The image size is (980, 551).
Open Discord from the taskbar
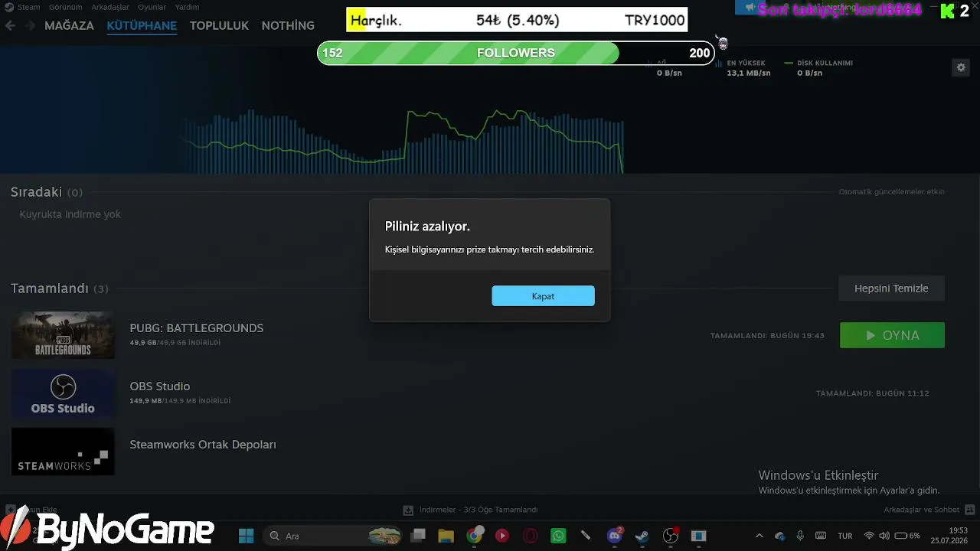(x=614, y=536)
